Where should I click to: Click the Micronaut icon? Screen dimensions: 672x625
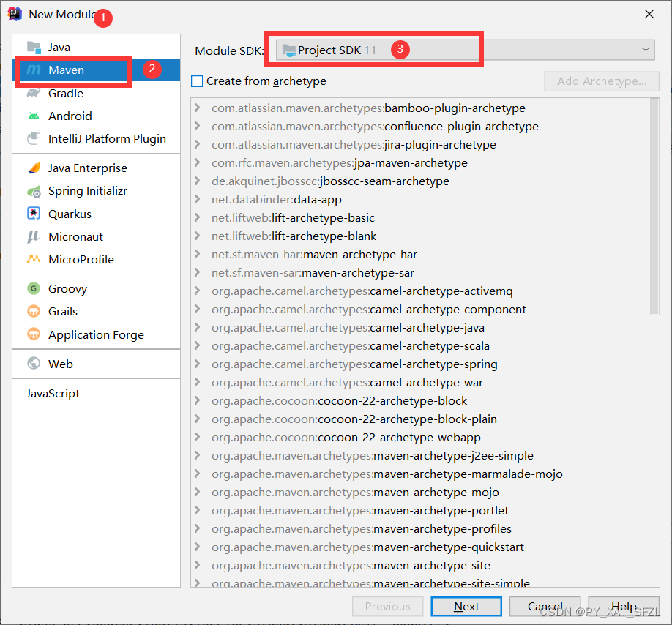[34, 236]
